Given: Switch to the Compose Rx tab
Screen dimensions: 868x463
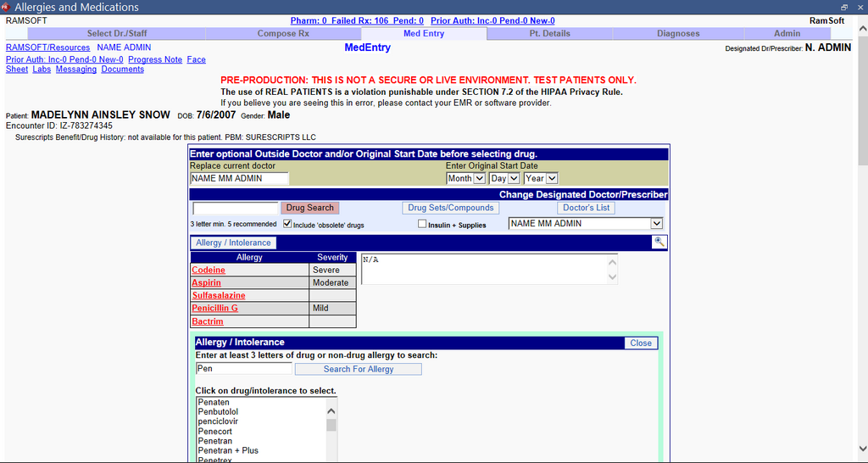Looking at the screenshot, I should (x=283, y=34).
